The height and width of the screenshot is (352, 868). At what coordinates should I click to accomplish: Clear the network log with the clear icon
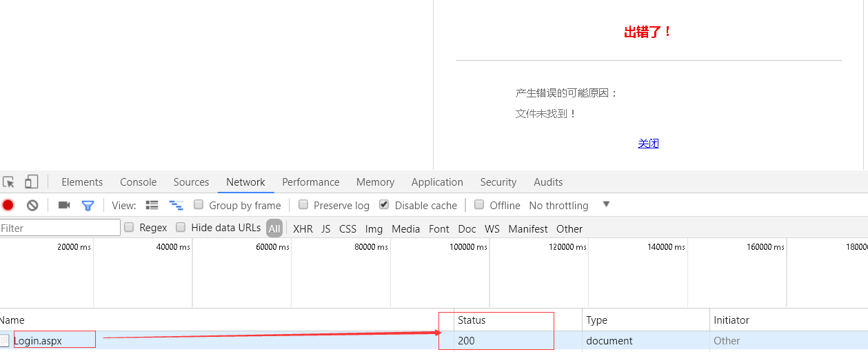tap(32, 205)
